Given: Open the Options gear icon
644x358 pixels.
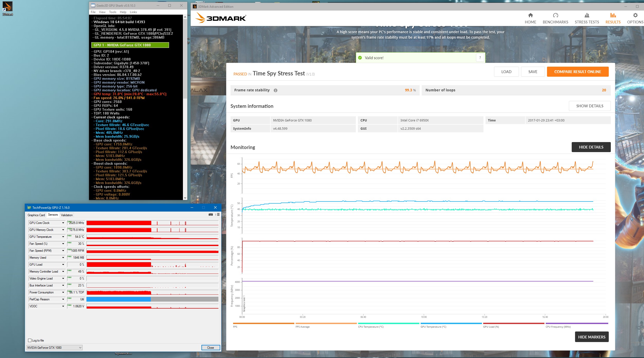Looking at the screenshot, I should (635, 15).
